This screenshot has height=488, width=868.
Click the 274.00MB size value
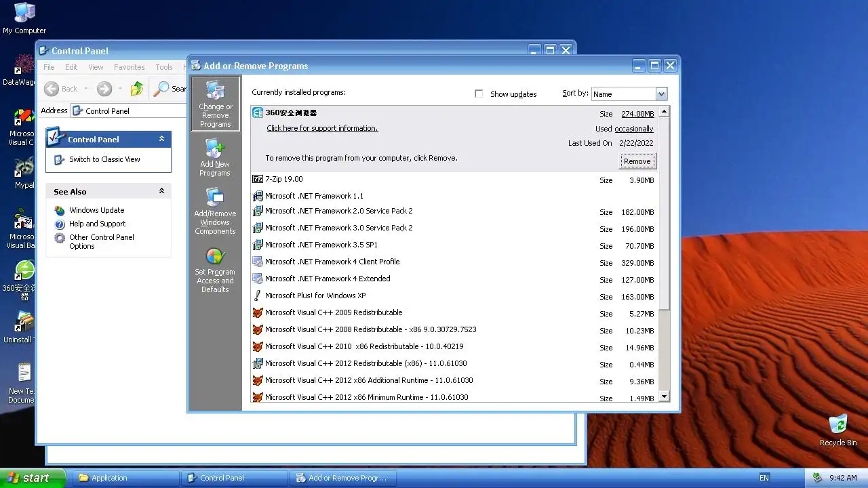(637, 114)
